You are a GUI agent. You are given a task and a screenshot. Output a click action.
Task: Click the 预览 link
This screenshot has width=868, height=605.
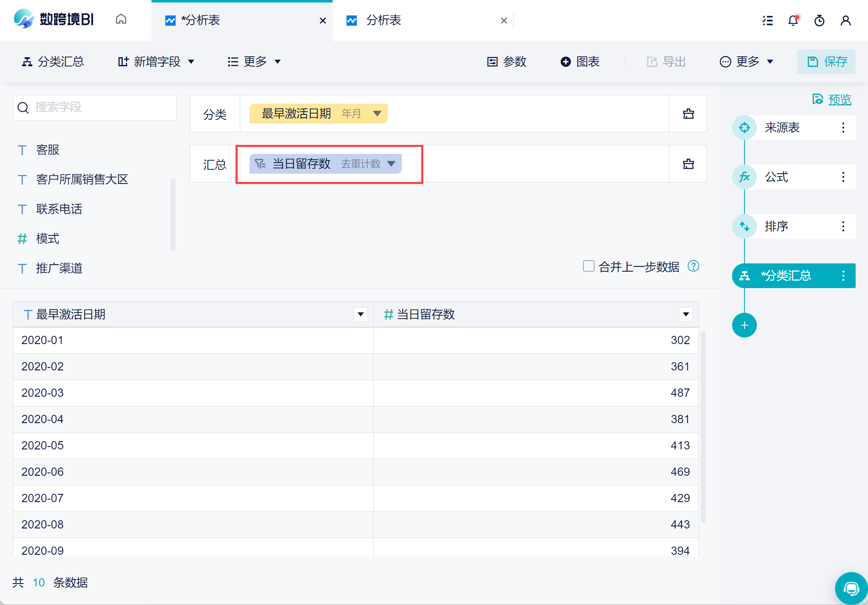(x=839, y=100)
